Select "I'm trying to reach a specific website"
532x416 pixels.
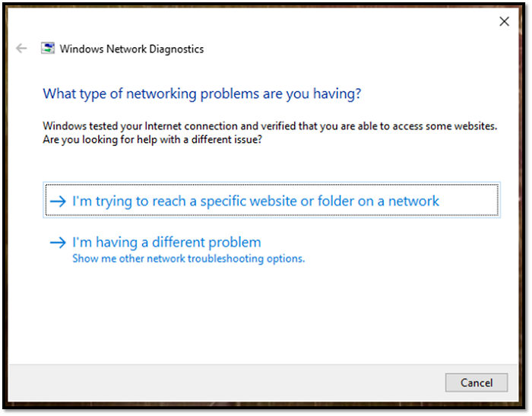pos(255,202)
